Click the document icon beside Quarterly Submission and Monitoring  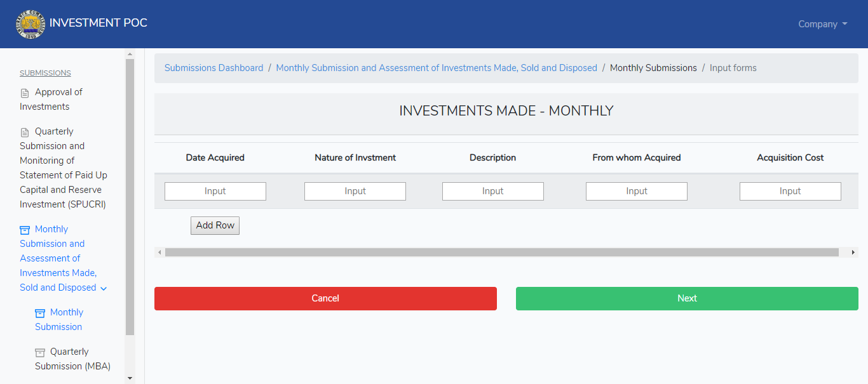[25, 132]
